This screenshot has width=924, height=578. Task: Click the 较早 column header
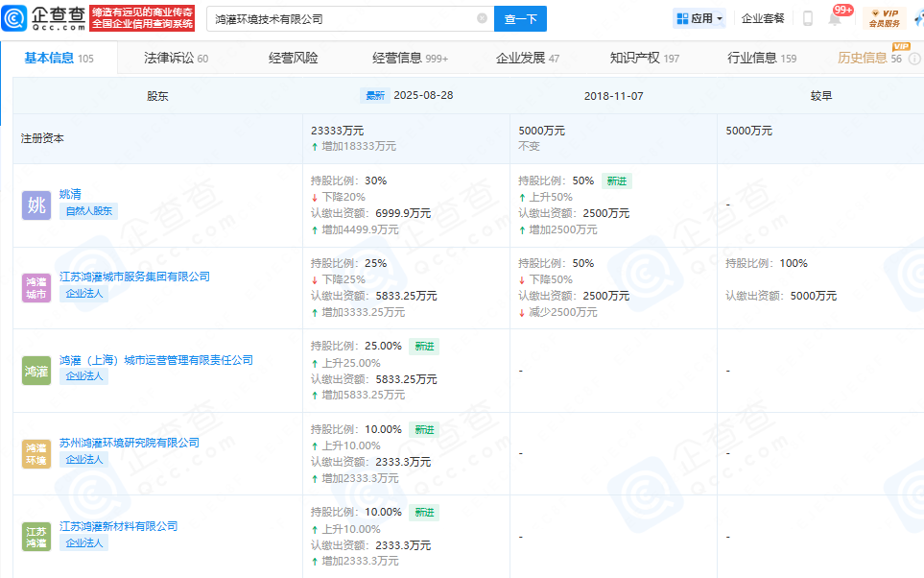[x=821, y=96]
